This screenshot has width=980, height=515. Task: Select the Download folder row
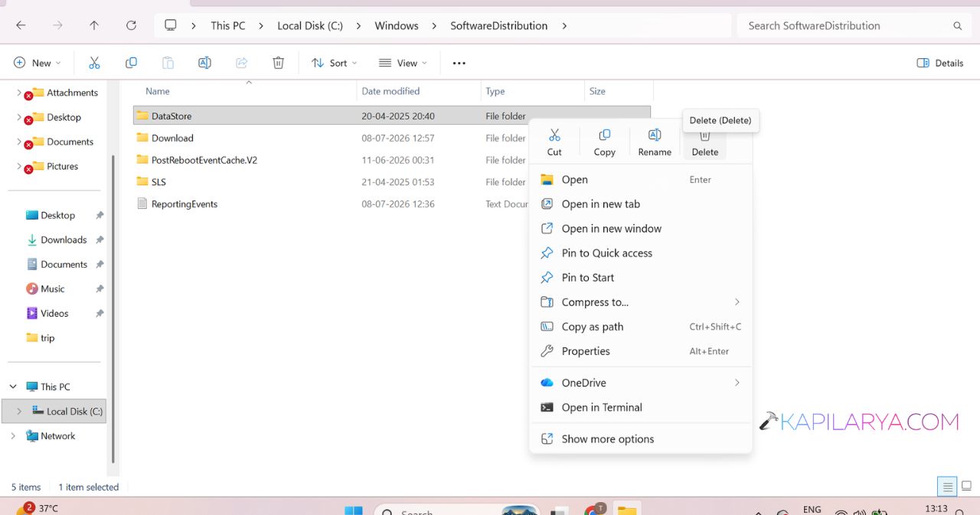point(392,138)
